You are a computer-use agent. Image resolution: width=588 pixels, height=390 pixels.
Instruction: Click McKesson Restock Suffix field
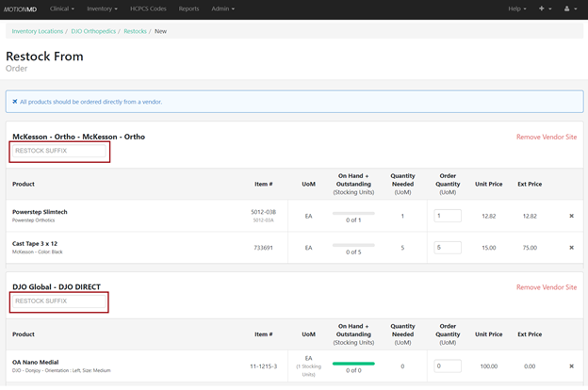[x=59, y=151]
